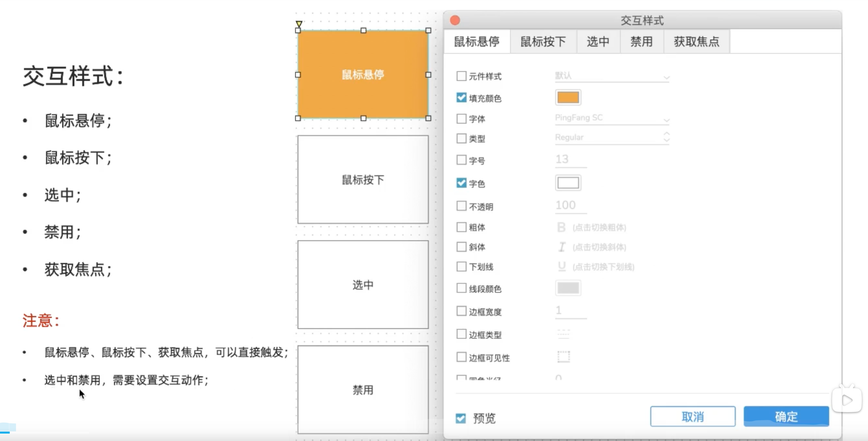Enable the 字体 checkbox

(x=461, y=119)
